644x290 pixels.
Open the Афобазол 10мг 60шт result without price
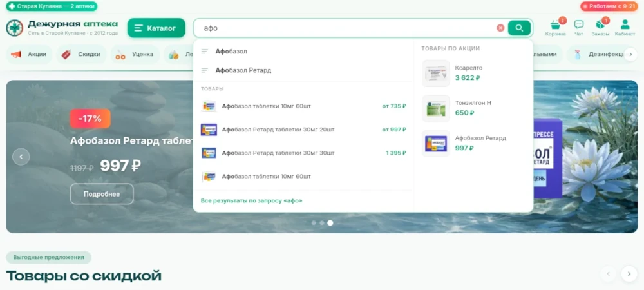pyautogui.click(x=303, y=176)
